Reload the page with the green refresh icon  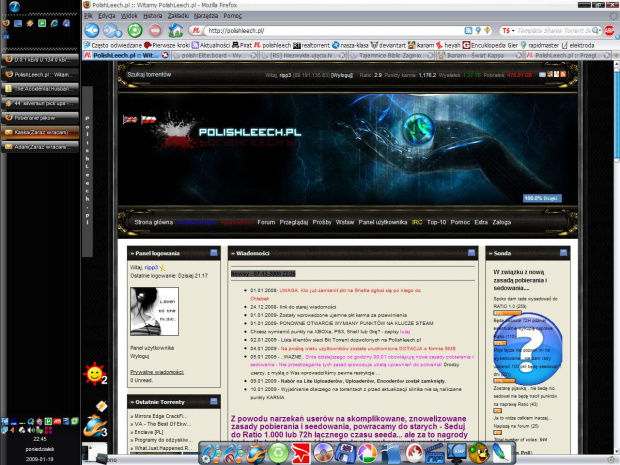click(x=135, y=30)
